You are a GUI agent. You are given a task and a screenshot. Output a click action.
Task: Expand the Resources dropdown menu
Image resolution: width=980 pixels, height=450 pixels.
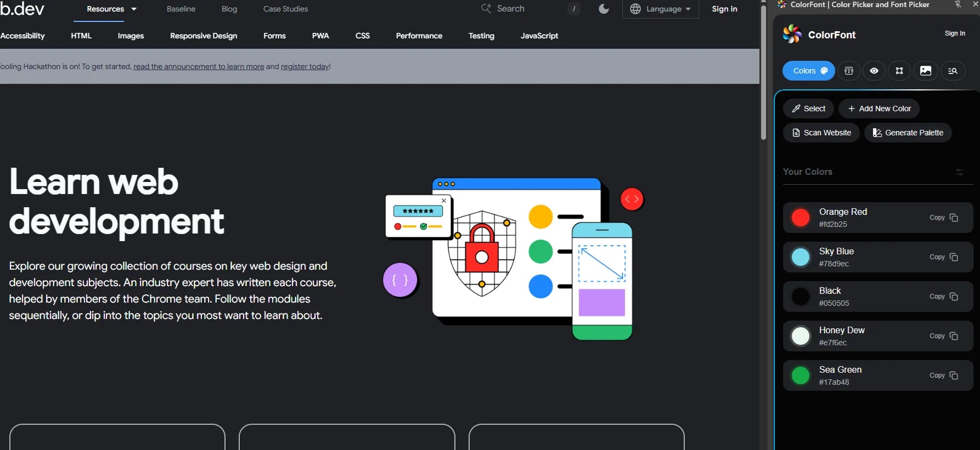click(x=111, y=9)
